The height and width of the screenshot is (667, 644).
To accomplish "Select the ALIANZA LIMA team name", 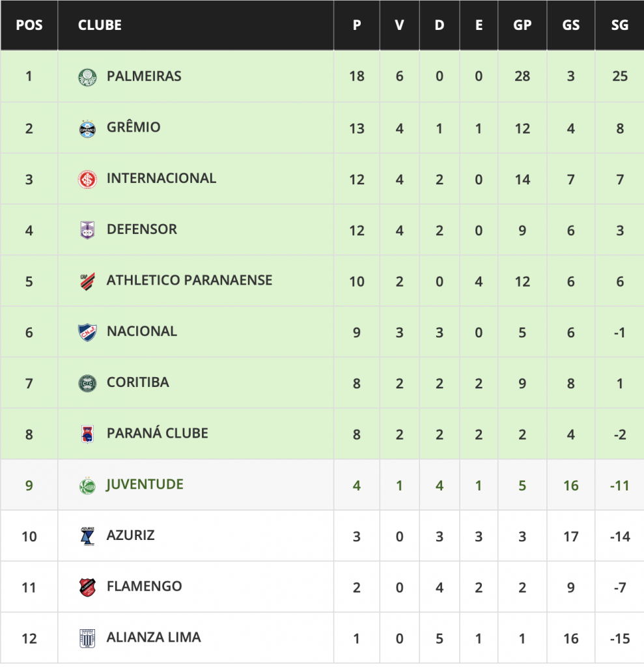I will [154, 638].
